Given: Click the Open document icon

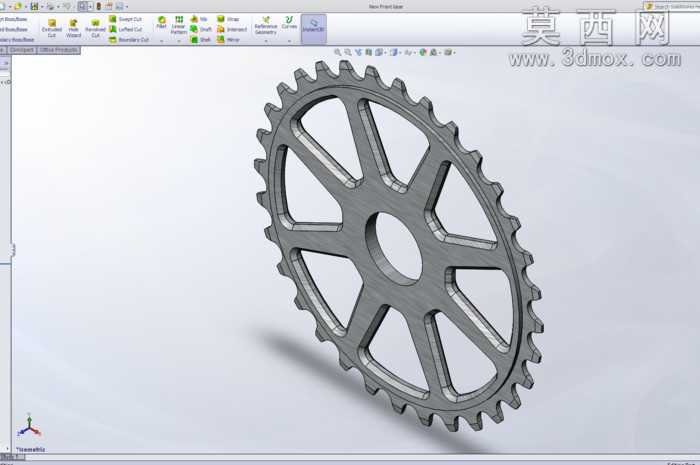Looking at the screenshot, I should (x=18, y=6).
